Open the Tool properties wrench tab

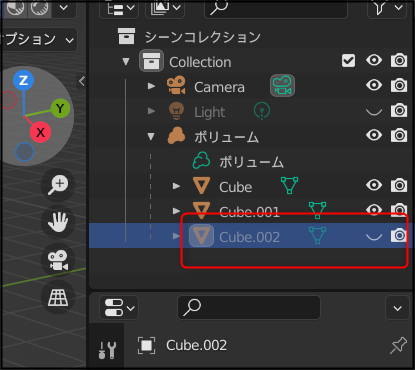[x=107, y=350]
